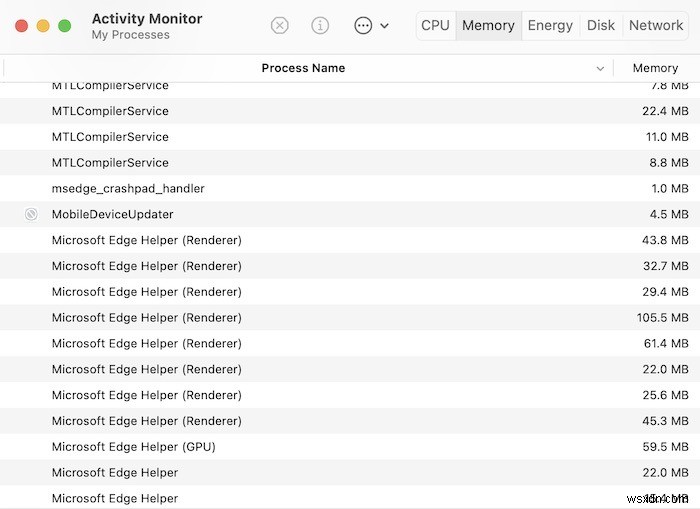Select the MTLCompilerService row using 11.0 MB

(350, 137)
